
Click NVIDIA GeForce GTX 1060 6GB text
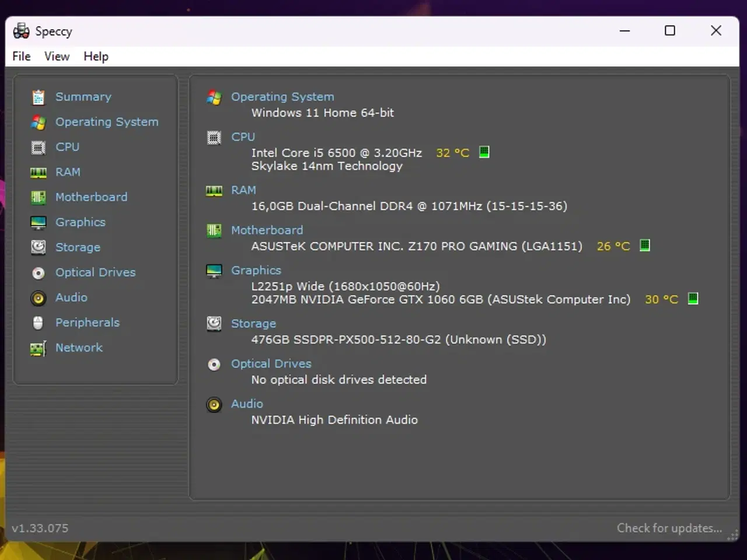click(x=441, y=299)
